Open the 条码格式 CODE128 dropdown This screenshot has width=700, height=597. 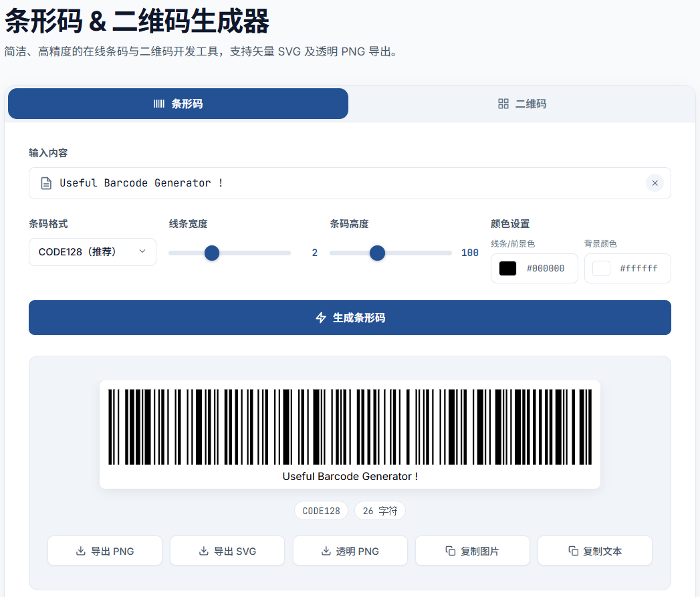point(92,252)
